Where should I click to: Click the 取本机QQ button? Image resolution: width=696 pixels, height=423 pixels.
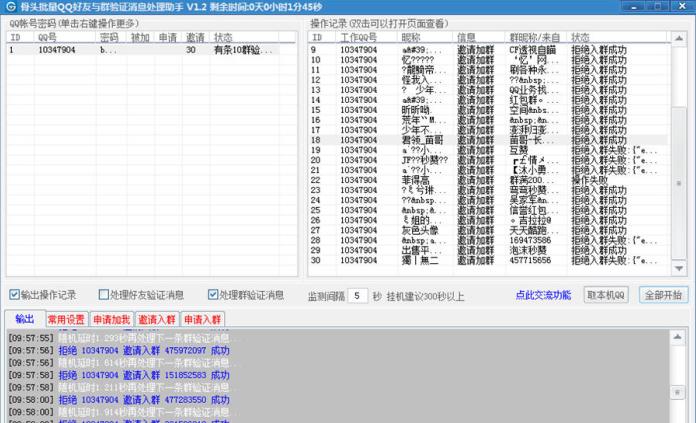(x=606, y=295)
